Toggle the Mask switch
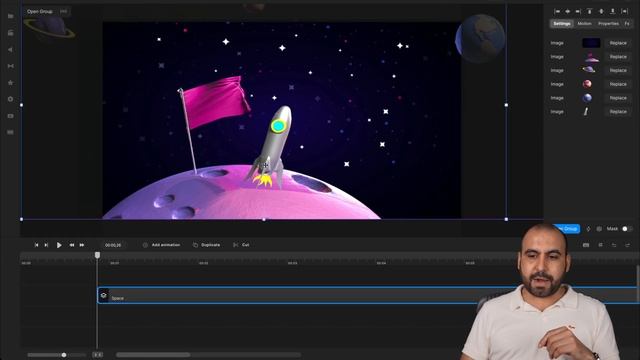Image resolution: width=640 pixels, height=360 pixels. [627, 229]
